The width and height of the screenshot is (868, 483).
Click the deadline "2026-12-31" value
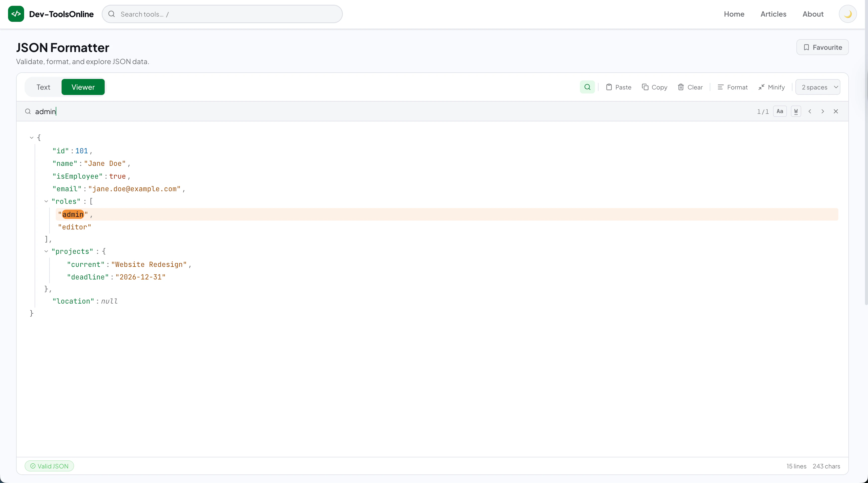(140, 277)
